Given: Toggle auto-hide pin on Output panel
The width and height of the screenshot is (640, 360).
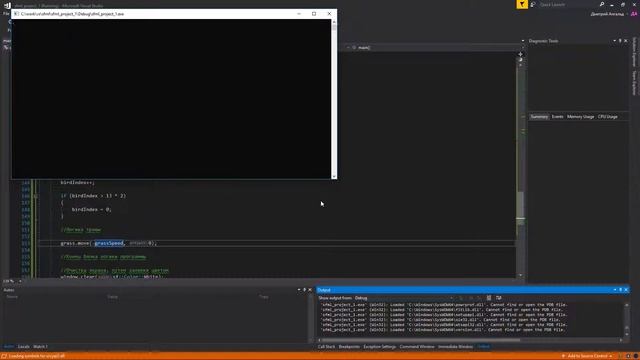Looking at the screenshot, I should [620, 290].
